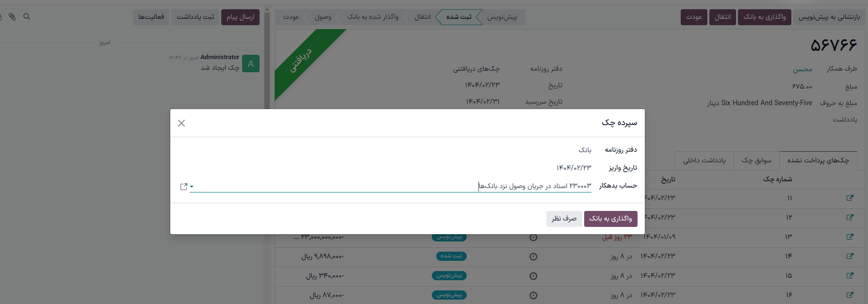This screenshot has width=868, height=304.
Task: Click activity clock icon on check 15 row
Action: [533, 276]
